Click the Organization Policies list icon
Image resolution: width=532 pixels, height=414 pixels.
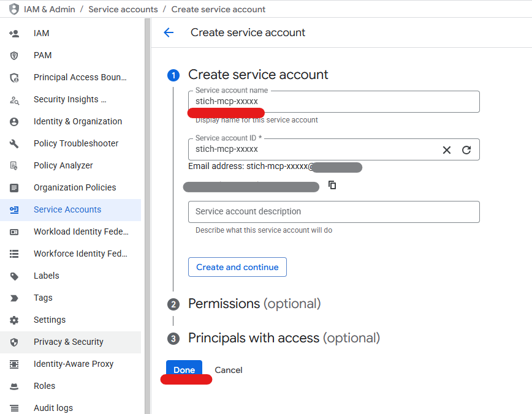click(14, 187)
